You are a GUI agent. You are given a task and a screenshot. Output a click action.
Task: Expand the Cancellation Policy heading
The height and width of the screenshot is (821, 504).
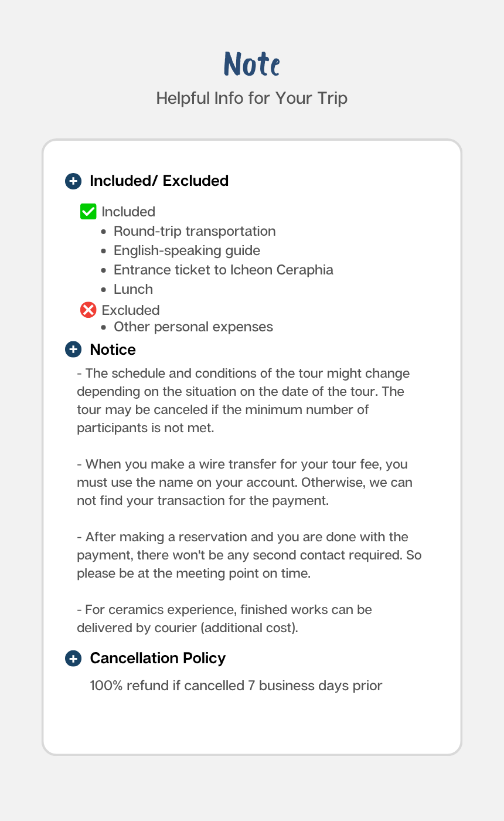[158, 659]
